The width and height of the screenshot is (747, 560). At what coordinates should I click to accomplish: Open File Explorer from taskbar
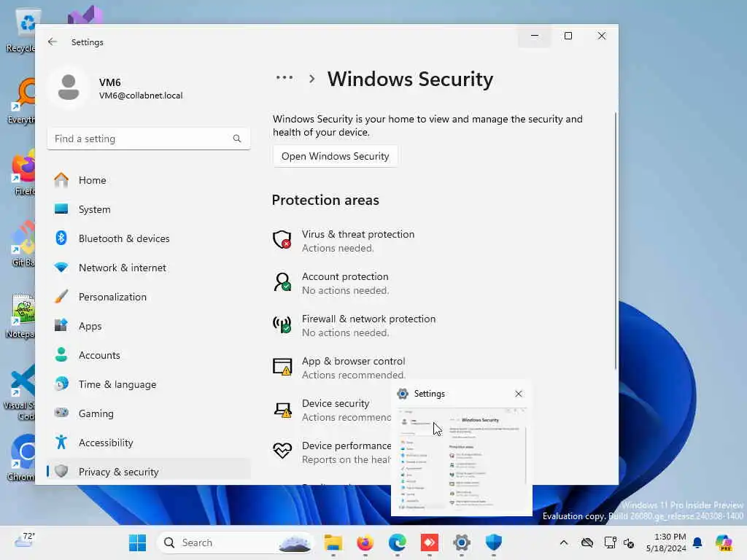(x=333, y=542)
